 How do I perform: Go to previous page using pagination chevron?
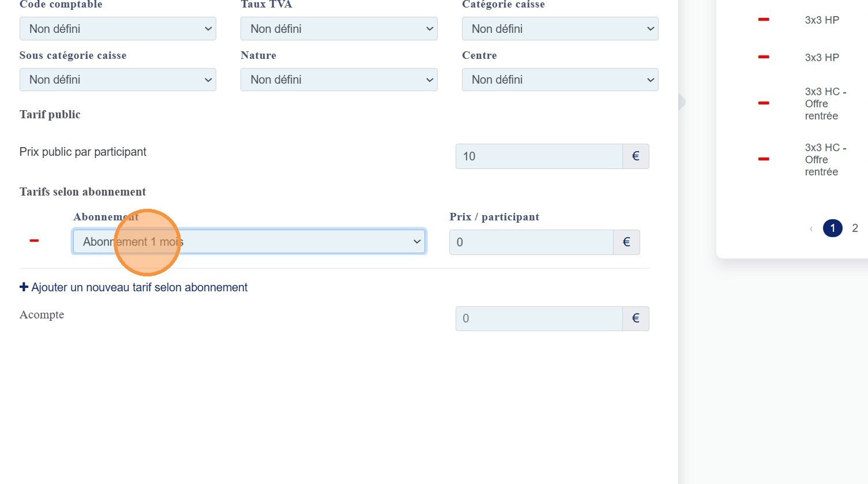tap(811, 229)
